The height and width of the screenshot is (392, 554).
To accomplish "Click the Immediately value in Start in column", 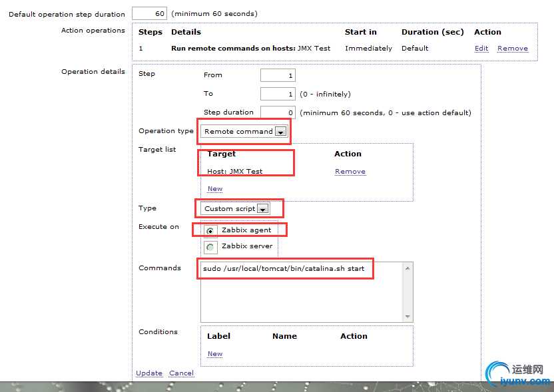I will click(368, 49).
